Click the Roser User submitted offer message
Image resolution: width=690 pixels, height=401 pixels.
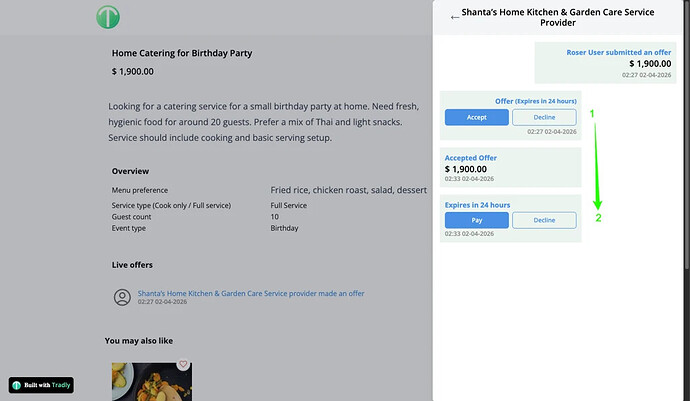608,62
